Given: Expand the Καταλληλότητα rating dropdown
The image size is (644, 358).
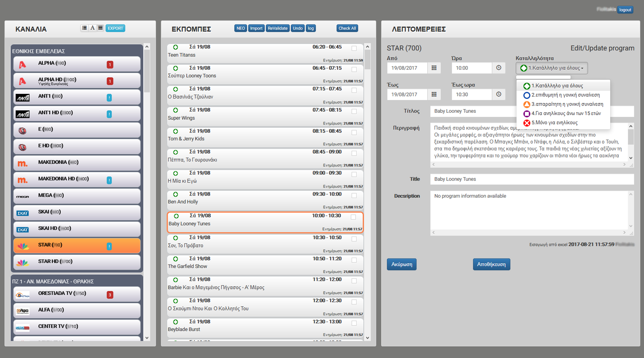Looking at the screenshot, I should [x=551, y=68].
